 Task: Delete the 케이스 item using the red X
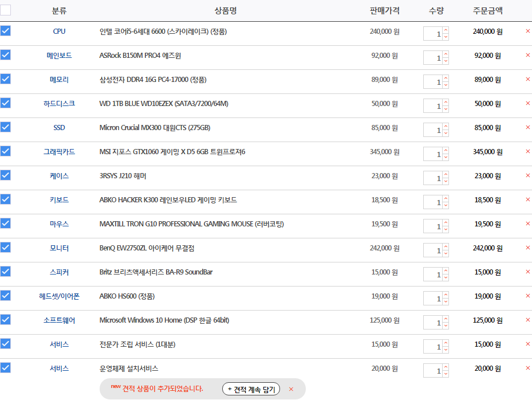(527, 175)
